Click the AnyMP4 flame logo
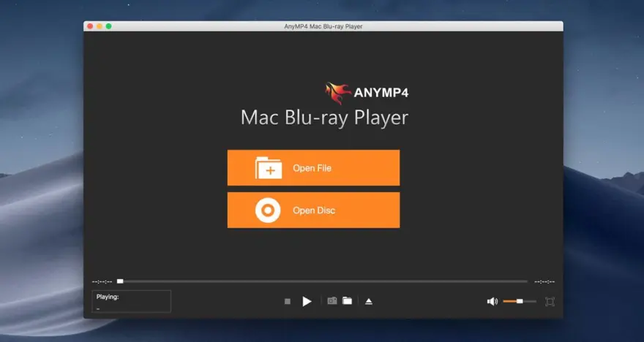Screen dimensions: 644x342 [x=338, y=93]
